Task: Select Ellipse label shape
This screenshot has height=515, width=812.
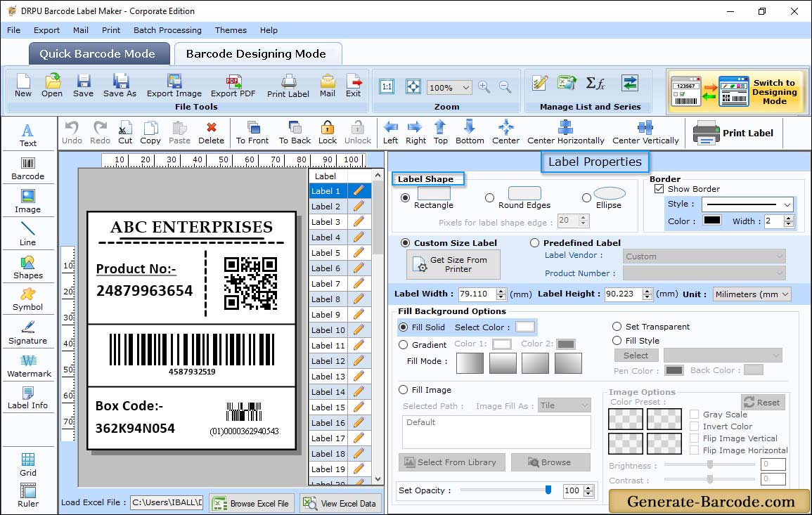Action: (586, 197)
